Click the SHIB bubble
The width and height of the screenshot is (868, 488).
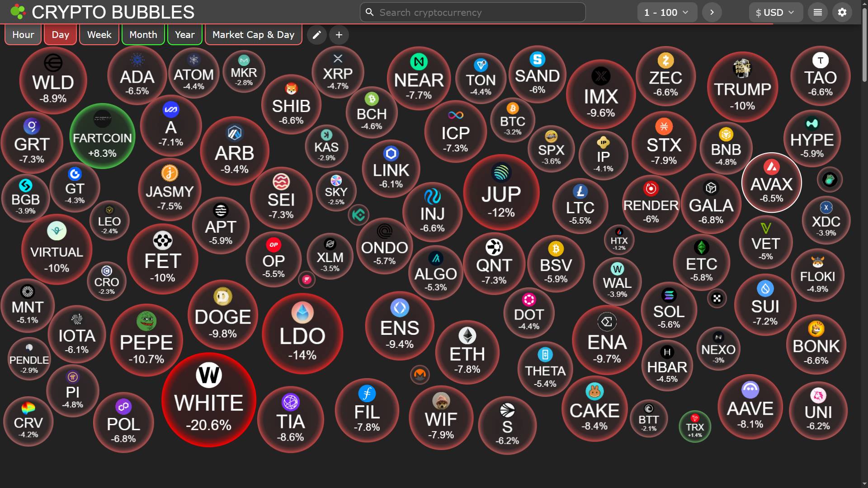(x=292, y=104)
